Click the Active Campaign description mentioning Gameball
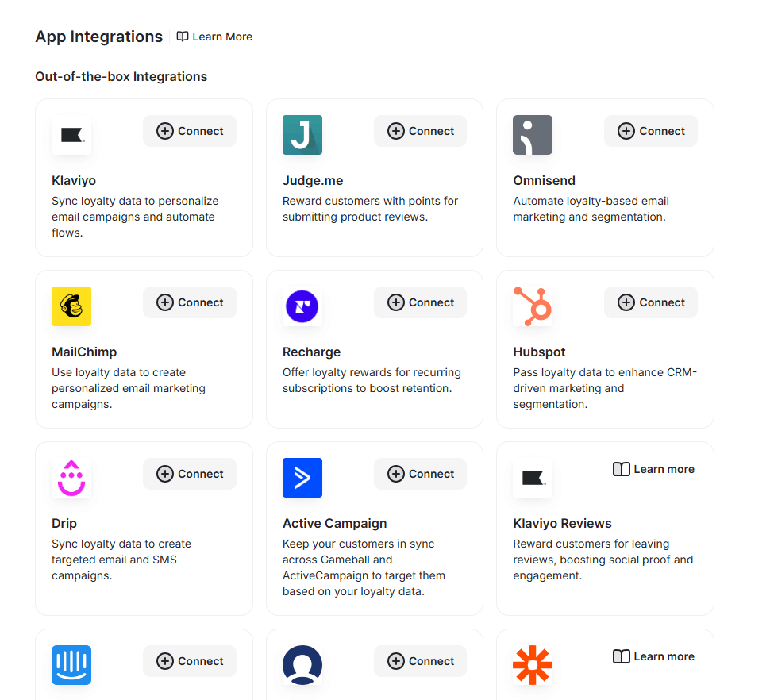The height and width of the screenshot is (700, 770). coord(364,567)
